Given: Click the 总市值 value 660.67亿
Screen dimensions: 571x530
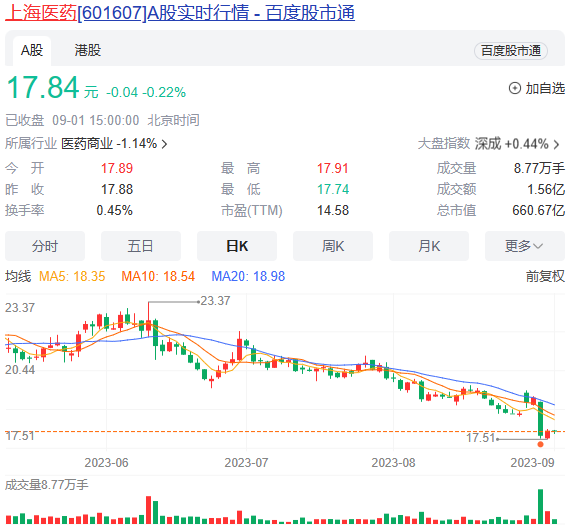Looking at the screenshot, I should tap(539, 211).
